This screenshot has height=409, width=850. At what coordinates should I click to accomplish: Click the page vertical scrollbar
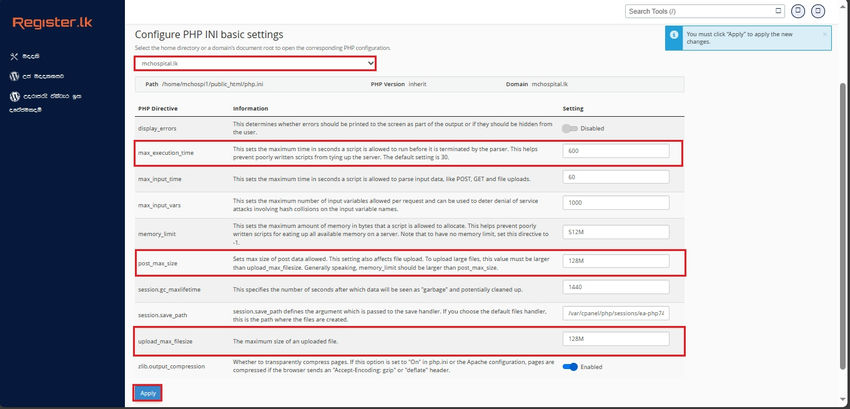point(842,225)
